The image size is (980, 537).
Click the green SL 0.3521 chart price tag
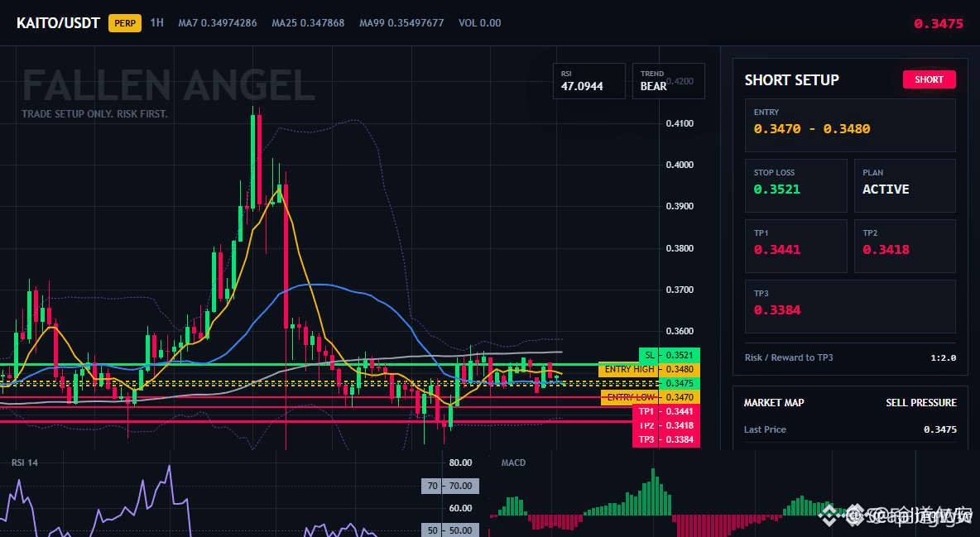670,355
